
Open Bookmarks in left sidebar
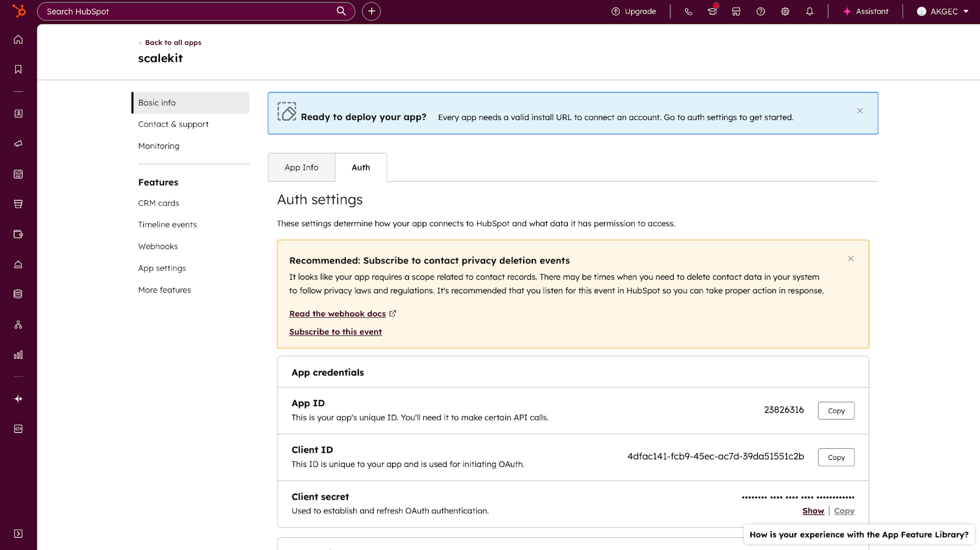click(18, 69)
